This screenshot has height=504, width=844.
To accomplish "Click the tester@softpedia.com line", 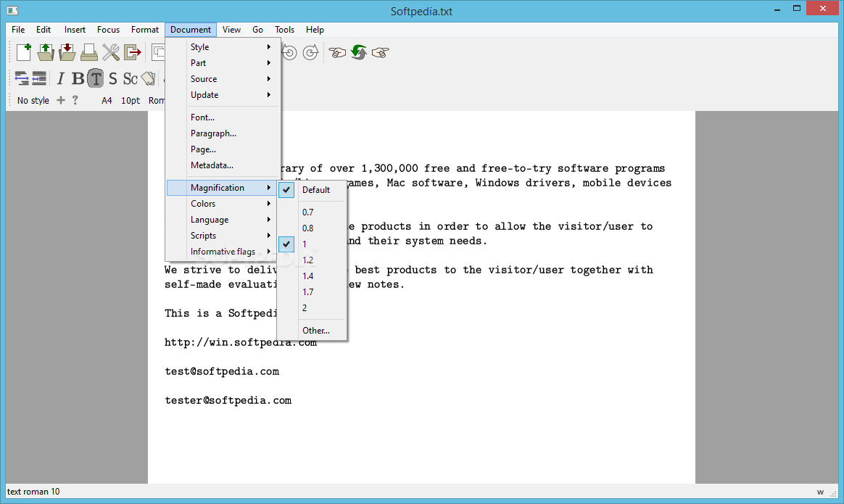I will (228, 400).
